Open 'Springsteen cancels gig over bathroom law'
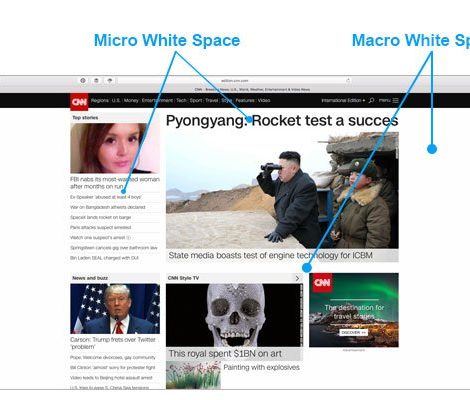 coord(114,248)
